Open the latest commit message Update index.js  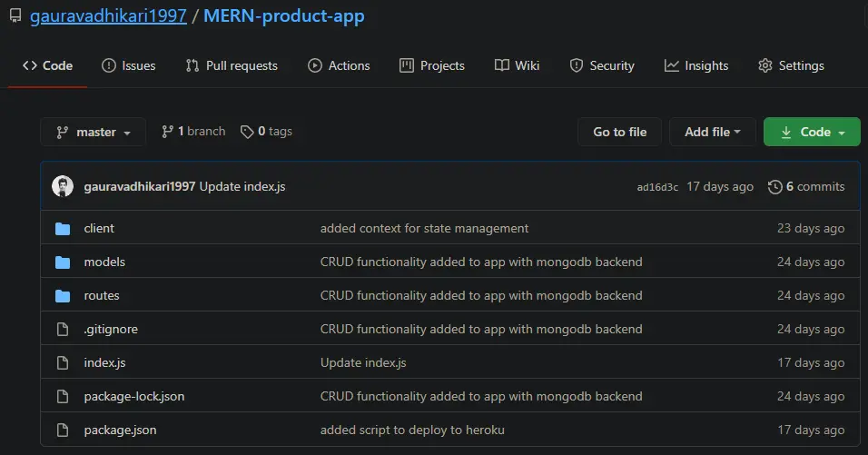(242, 186)
